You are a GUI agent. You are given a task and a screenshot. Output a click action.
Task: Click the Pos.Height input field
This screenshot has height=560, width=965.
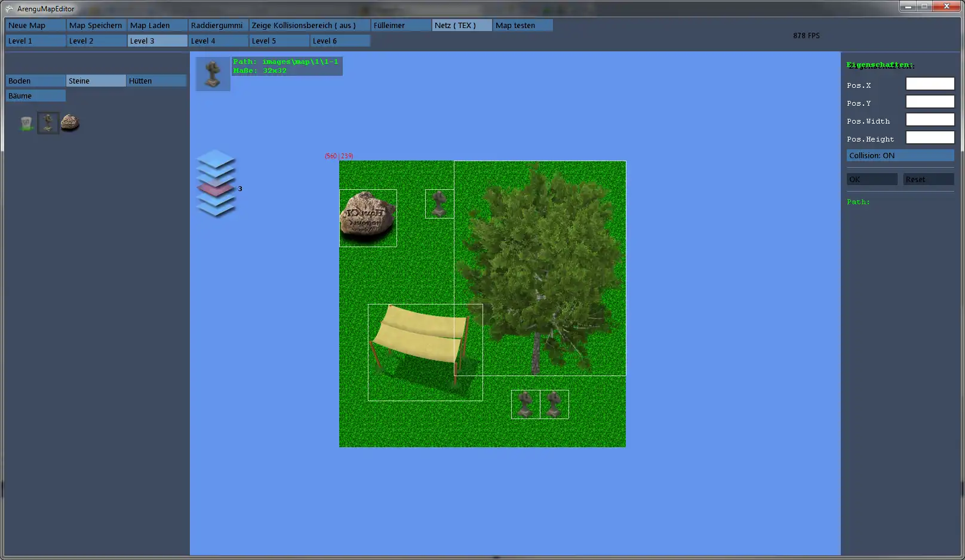pyautogui.click(x=930, y=138)
